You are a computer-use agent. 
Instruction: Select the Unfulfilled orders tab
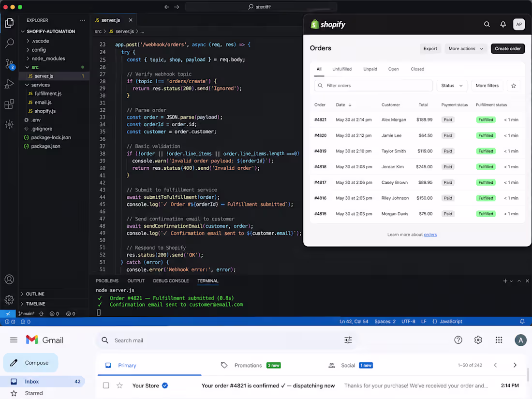point(341,69)
